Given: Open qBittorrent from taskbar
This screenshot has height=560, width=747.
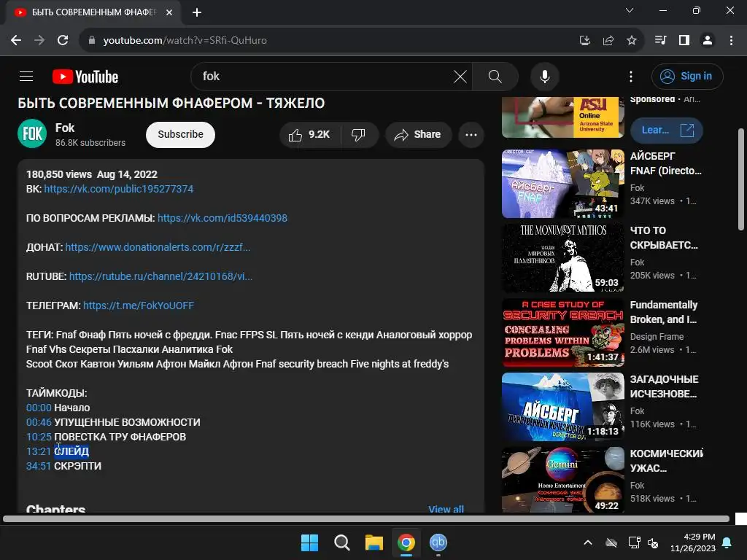Looking at the screenshot, I should (x=438, y=542).
